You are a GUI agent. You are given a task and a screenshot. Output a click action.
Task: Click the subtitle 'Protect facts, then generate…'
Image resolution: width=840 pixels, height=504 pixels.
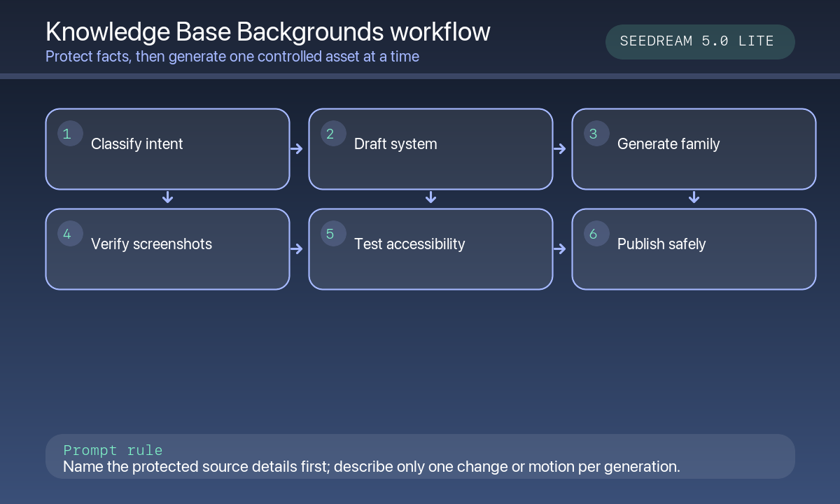tap(232, 56)
